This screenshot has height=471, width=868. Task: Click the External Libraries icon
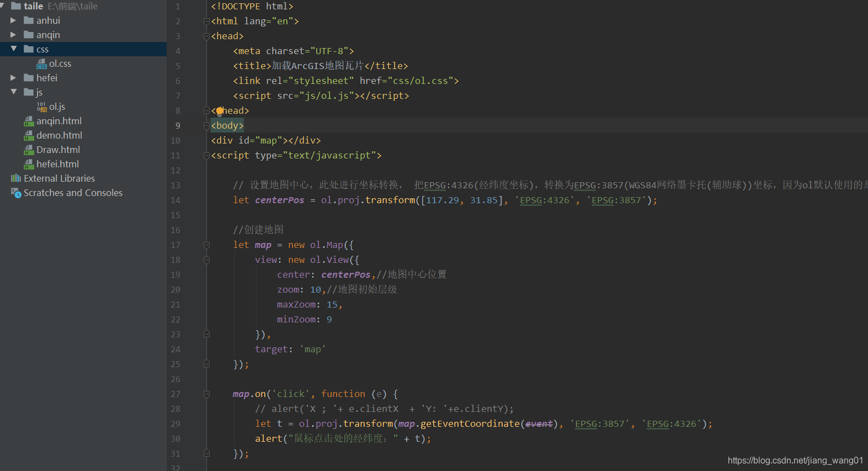[16, 178]
